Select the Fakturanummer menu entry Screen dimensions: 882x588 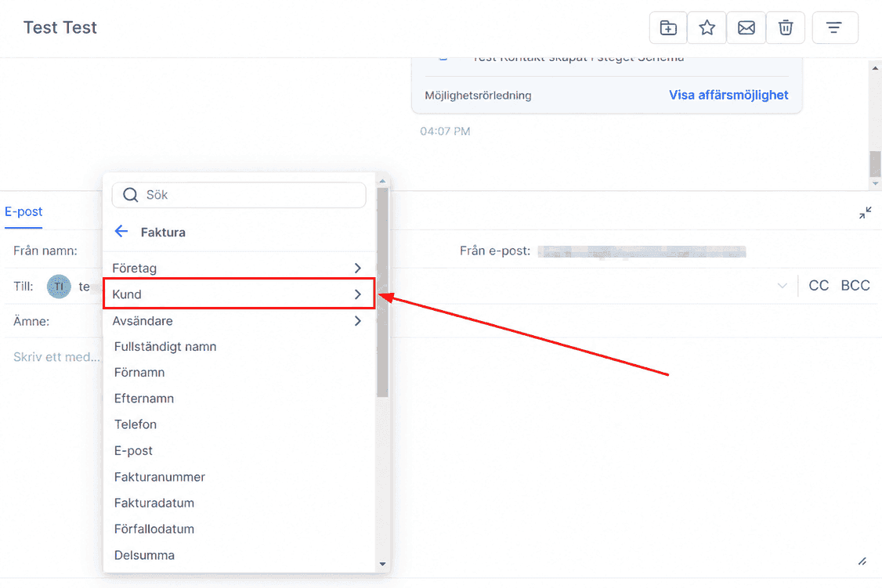tap(159, 477)
